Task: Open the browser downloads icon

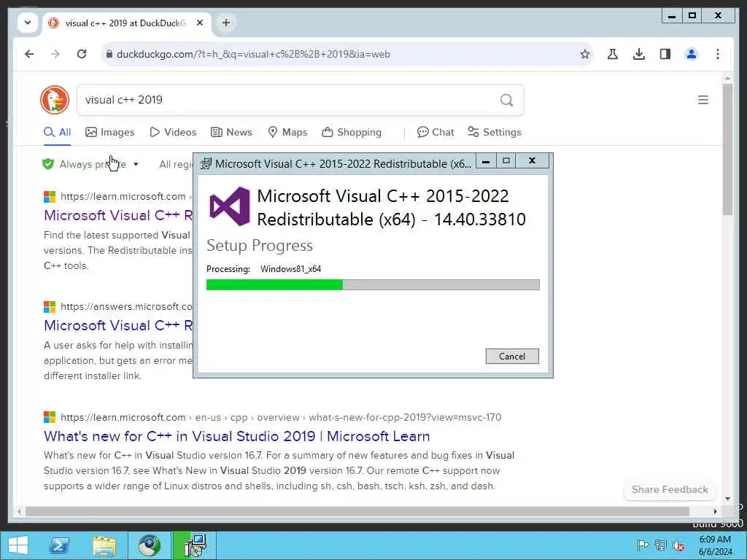Action: 639,54
